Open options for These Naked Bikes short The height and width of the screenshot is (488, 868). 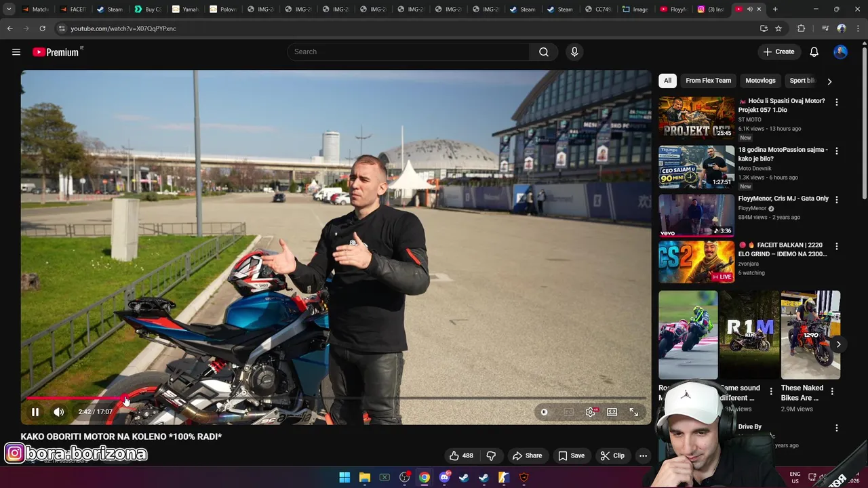click(832, 391)
